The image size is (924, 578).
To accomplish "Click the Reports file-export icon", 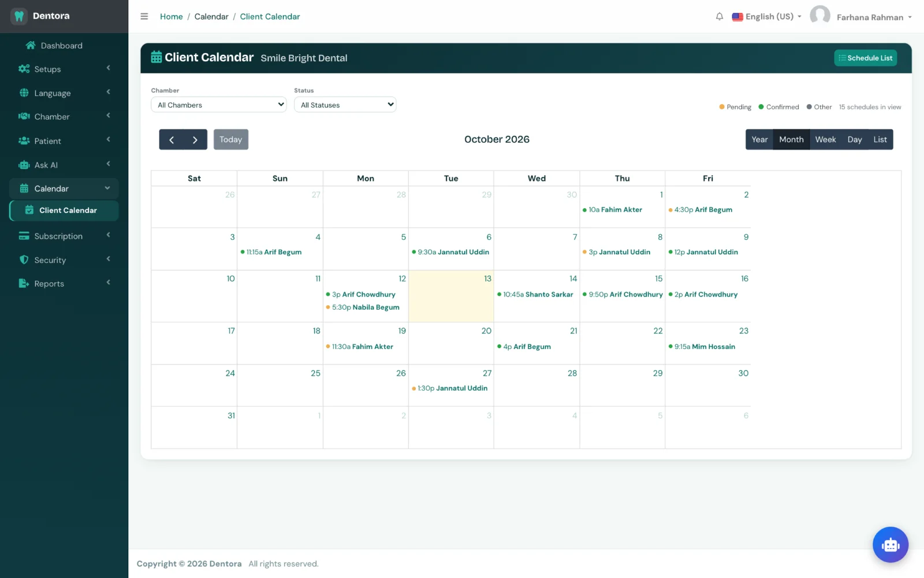I will (x=24, y=283).
